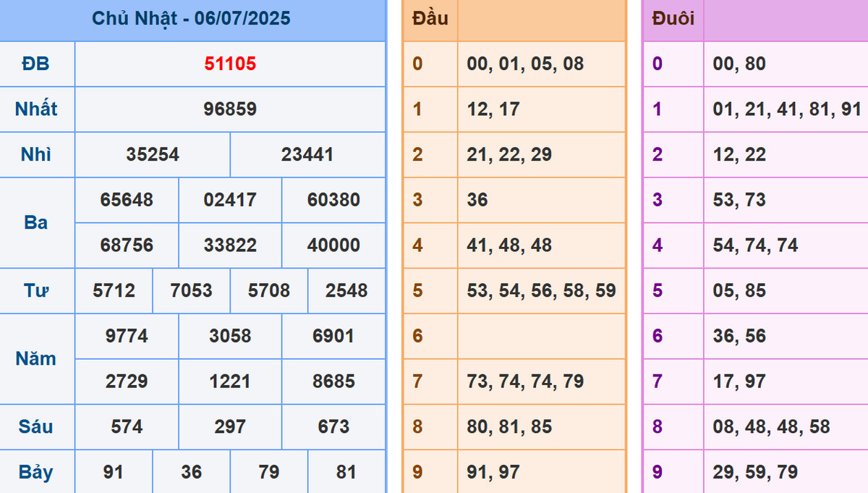Click sixth prize number 297

(x=230, y=427)
